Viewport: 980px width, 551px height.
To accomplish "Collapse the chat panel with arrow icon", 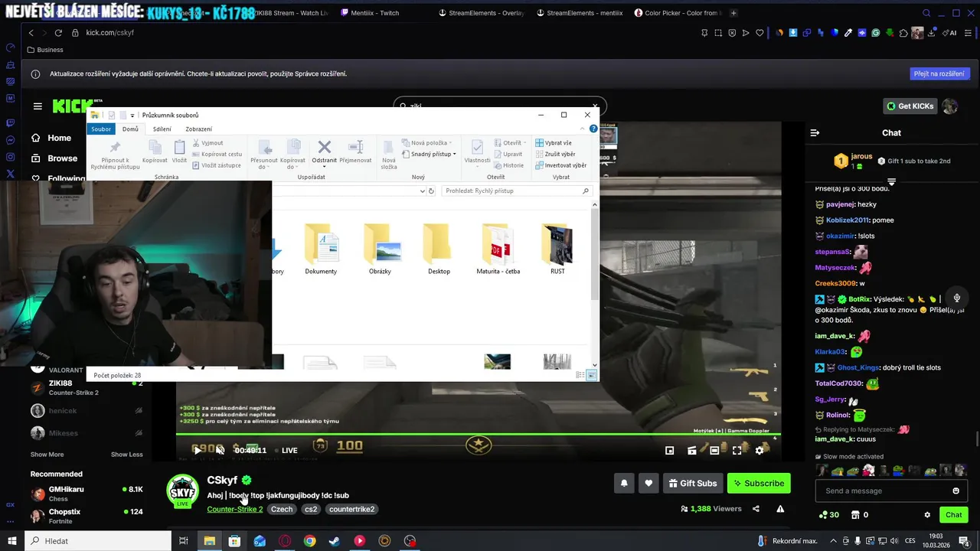I will 815,132.
